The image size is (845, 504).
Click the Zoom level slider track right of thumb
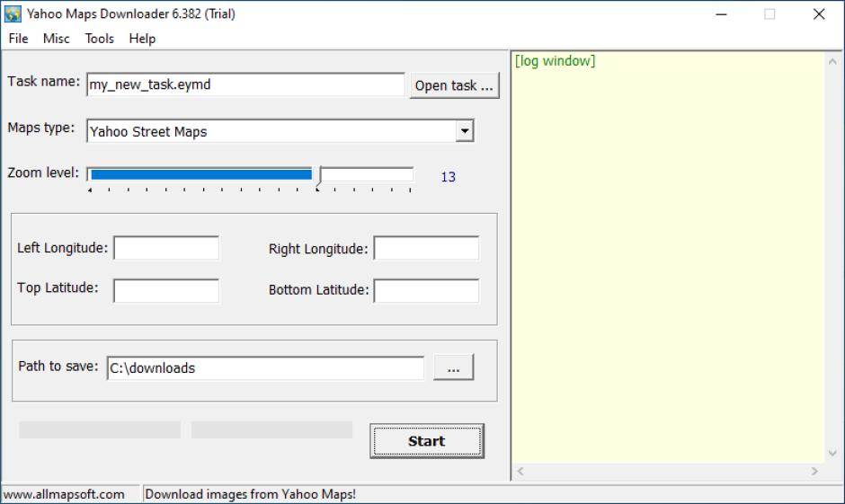pyautogui.click(x=368, y=174)
